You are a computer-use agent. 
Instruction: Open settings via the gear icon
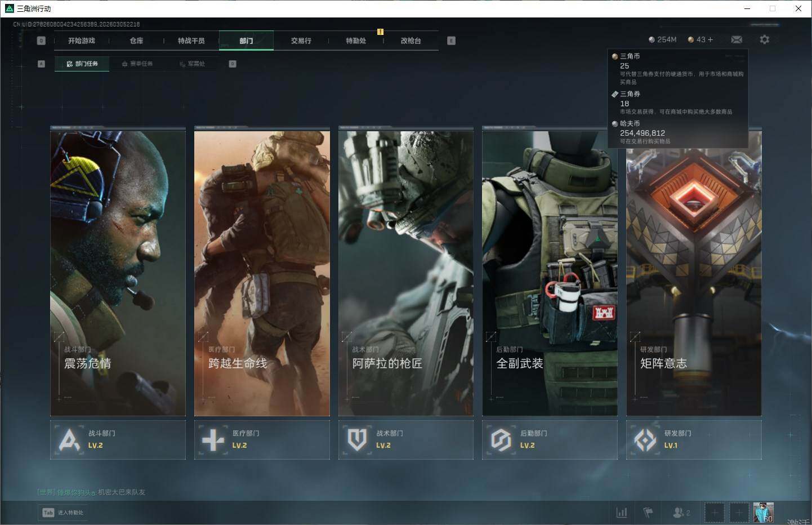click(x=764, y=39)
